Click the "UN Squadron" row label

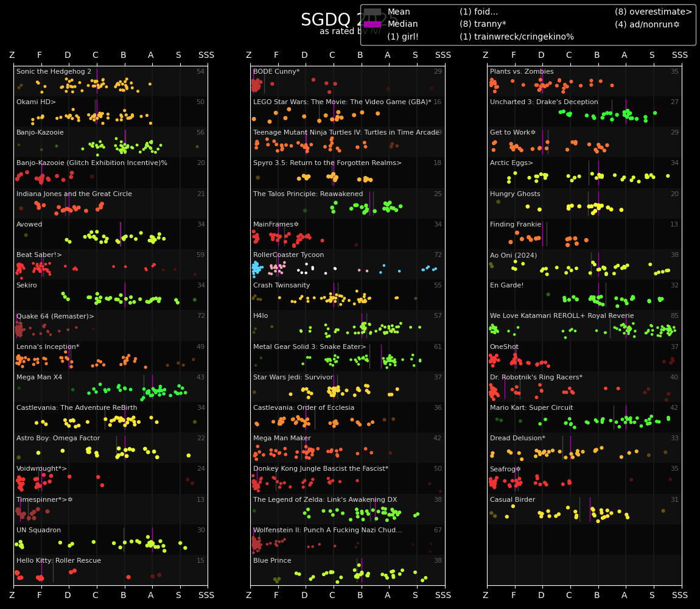pos(38,530)
